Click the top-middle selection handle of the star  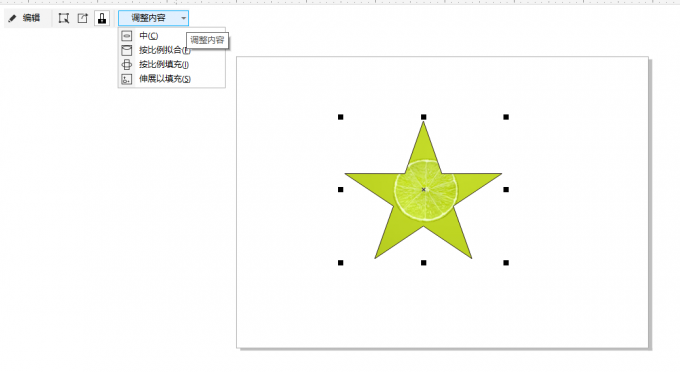pos(424,117)
